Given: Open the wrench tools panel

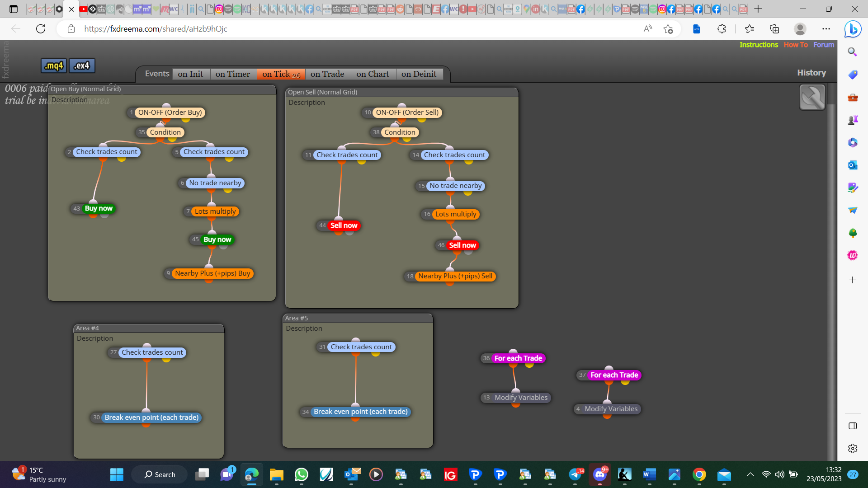Looking at the screenshot, I should point(812,97).
